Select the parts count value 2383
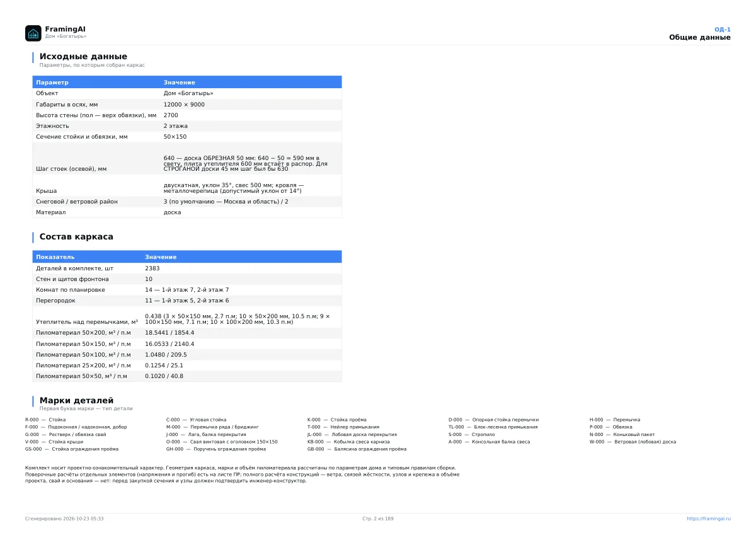 pos(152,268)
